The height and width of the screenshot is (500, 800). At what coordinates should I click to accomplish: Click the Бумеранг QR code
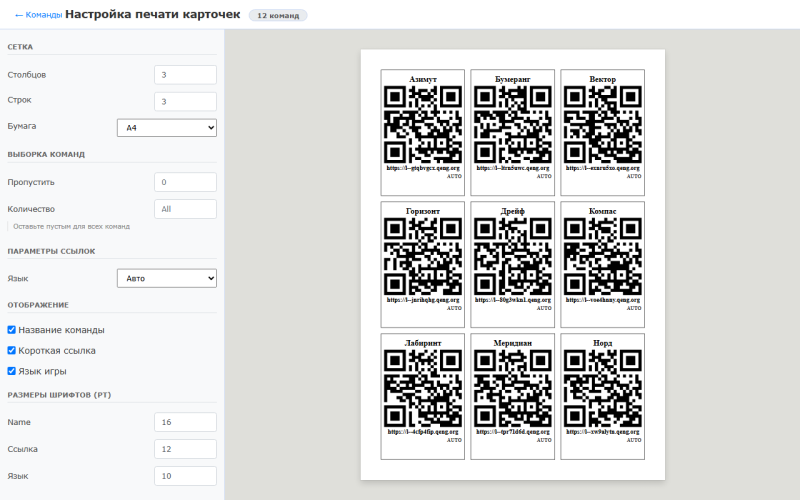(513, 124)
